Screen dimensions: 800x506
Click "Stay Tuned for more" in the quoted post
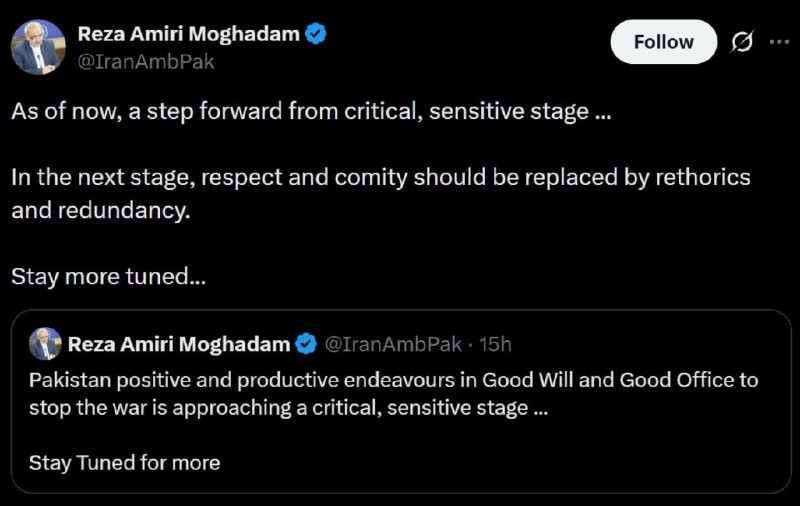(124, 462)
